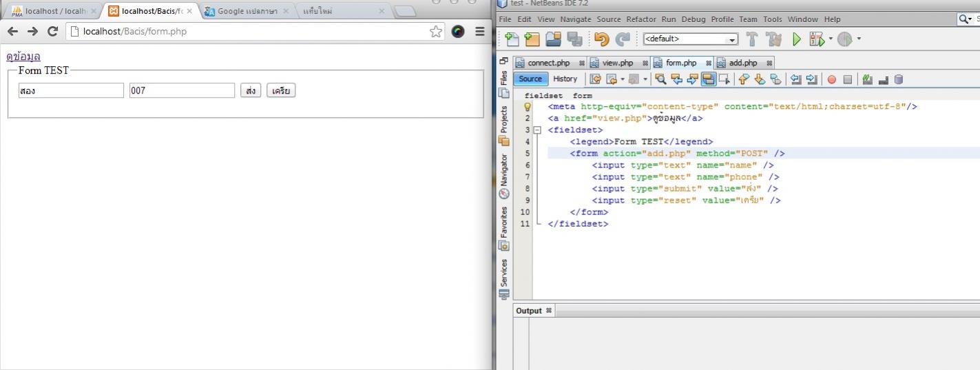Expand Favorites side panel tab
This screenshot has width=980, height=370.
(504, 227)
